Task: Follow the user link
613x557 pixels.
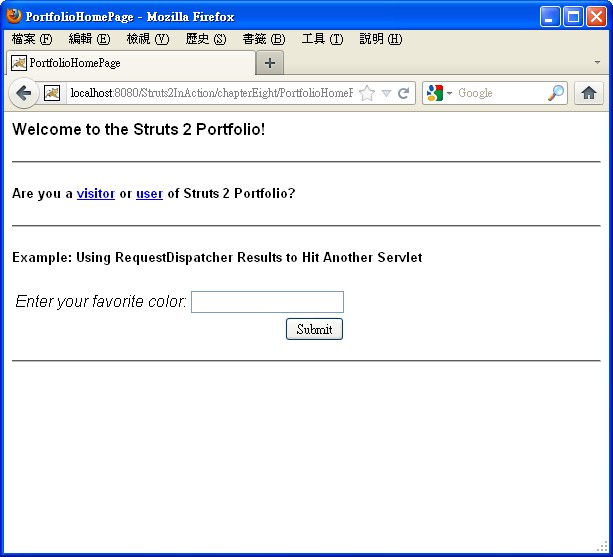Action: [149, 193]
